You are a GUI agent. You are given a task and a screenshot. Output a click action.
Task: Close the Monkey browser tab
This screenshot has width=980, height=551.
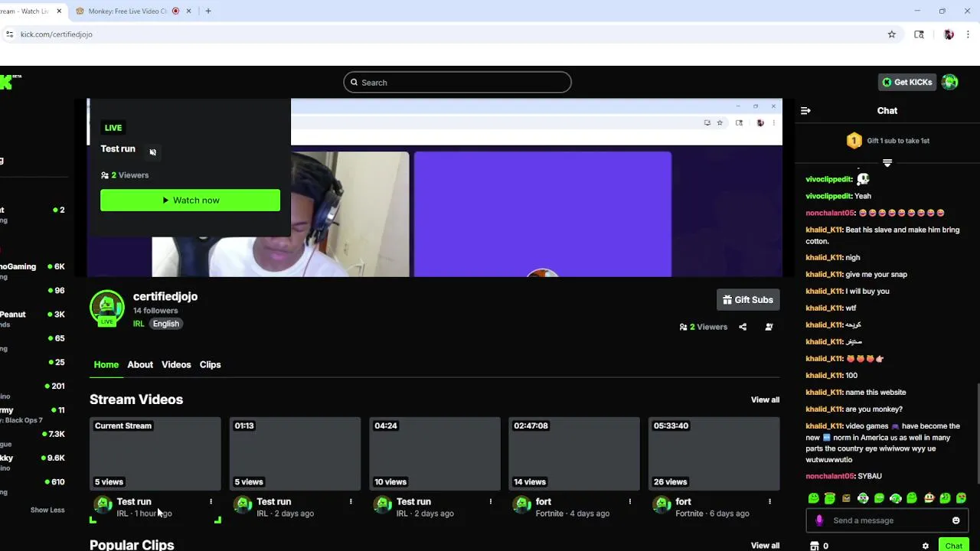188,11
